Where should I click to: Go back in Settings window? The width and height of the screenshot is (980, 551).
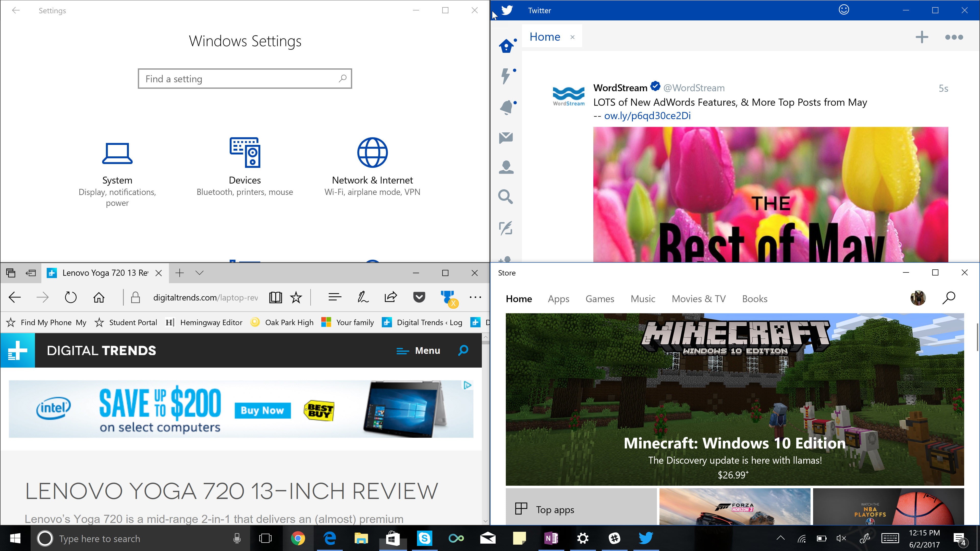coord(16,10)
